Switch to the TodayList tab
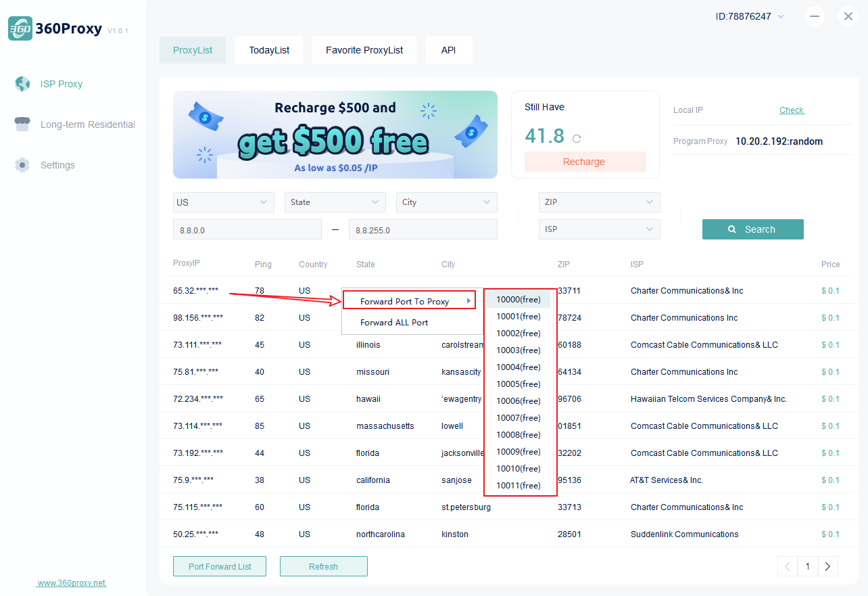Screen dimensions: 868x596 pyautogui.click(x=269, y=50)
